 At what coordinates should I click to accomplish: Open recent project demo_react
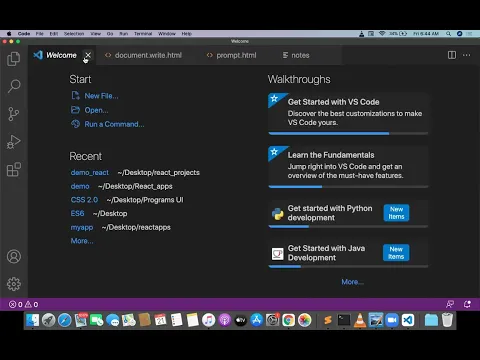click(x=90, y=172)
